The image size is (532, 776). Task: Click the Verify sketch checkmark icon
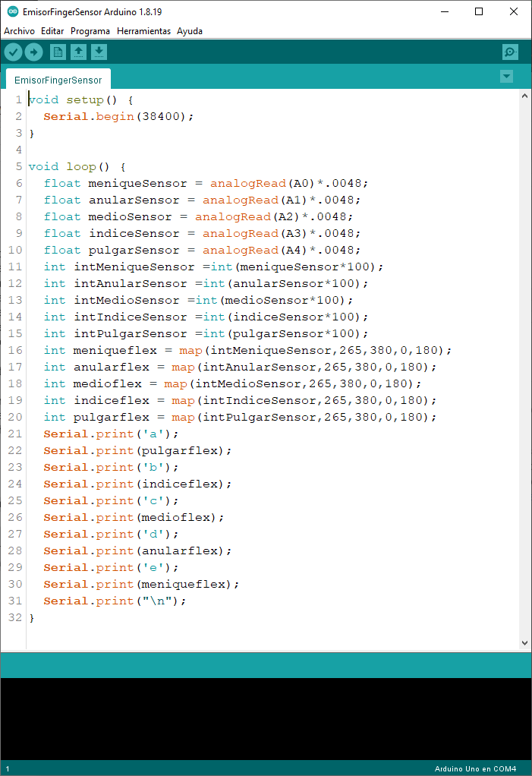click(14, 52)
